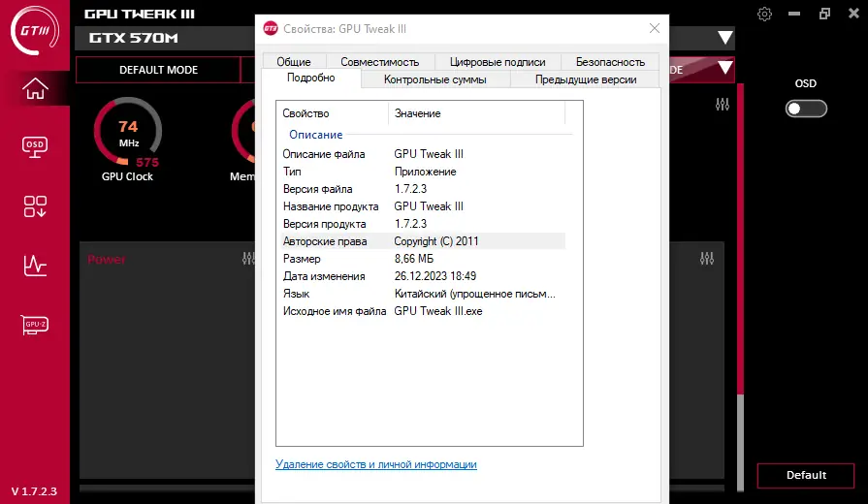Toggle the OSD switch
868x504 pixels.
point(806,109)
